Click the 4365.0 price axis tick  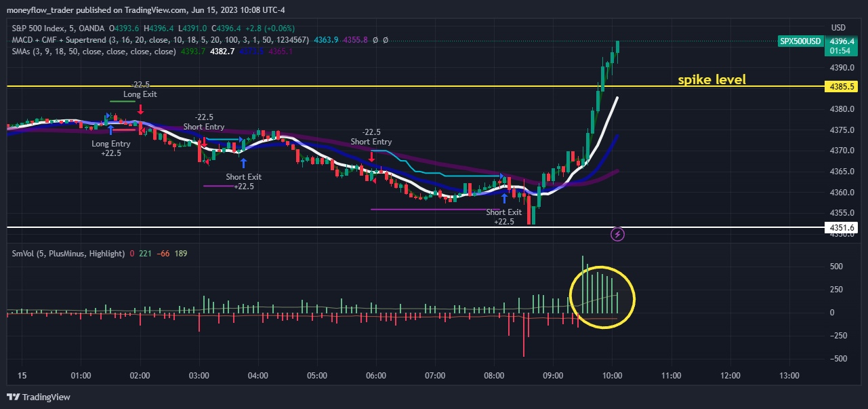click(x=841, y=172)
